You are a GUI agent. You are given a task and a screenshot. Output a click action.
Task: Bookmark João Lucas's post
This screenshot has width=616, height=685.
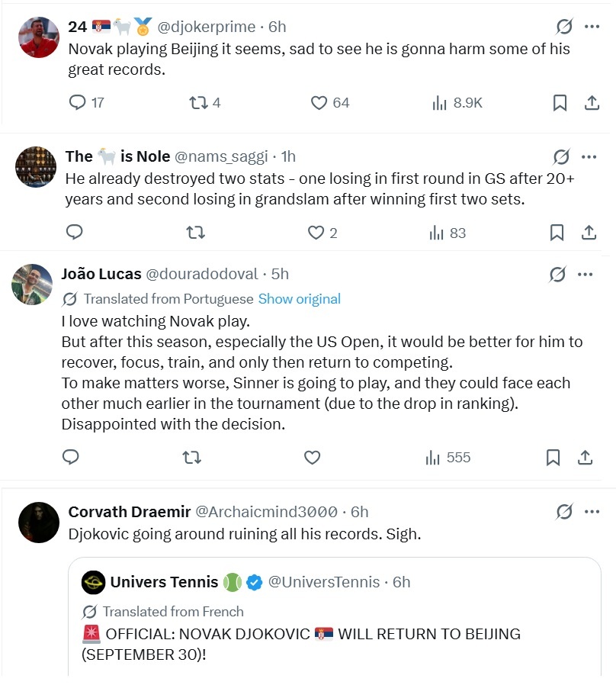(x=553, y=458)
